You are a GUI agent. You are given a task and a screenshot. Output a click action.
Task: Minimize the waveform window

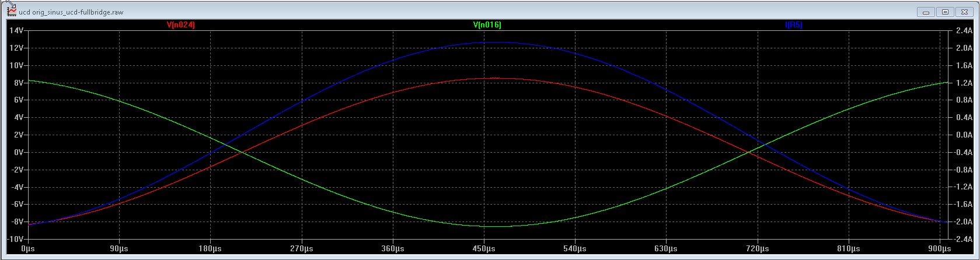click(x=926, y=12)
